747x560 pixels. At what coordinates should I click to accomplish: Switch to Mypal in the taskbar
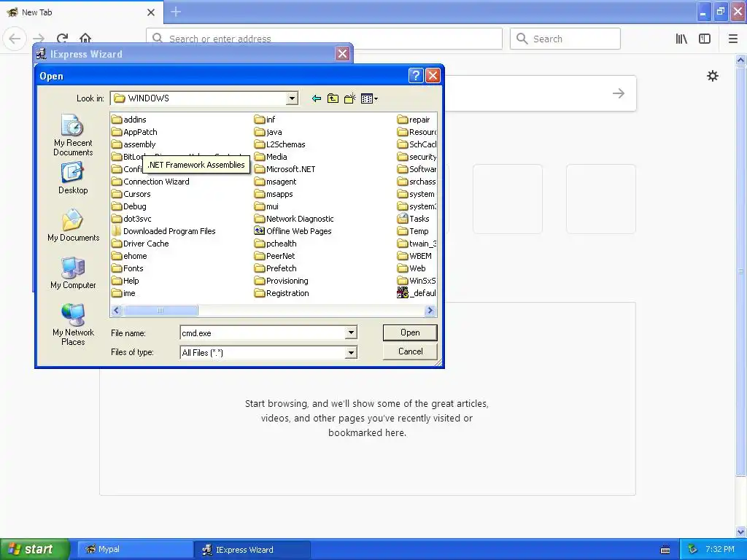point(134,550)
